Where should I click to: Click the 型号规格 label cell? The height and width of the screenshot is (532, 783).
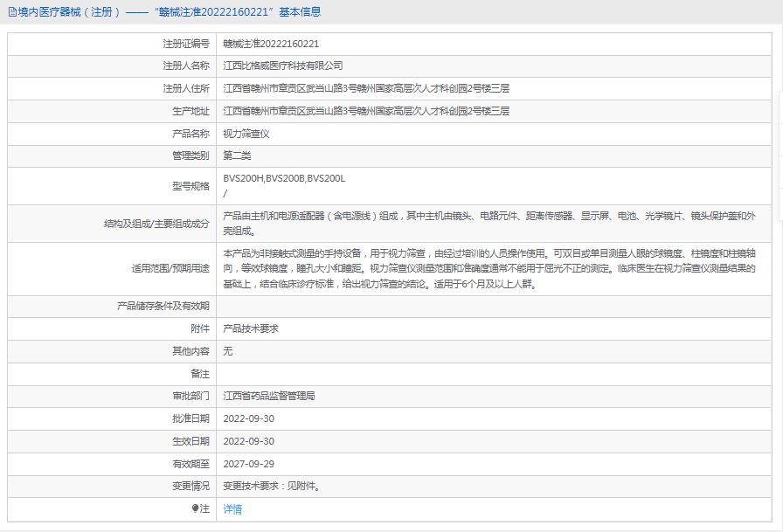pos(112,186)
